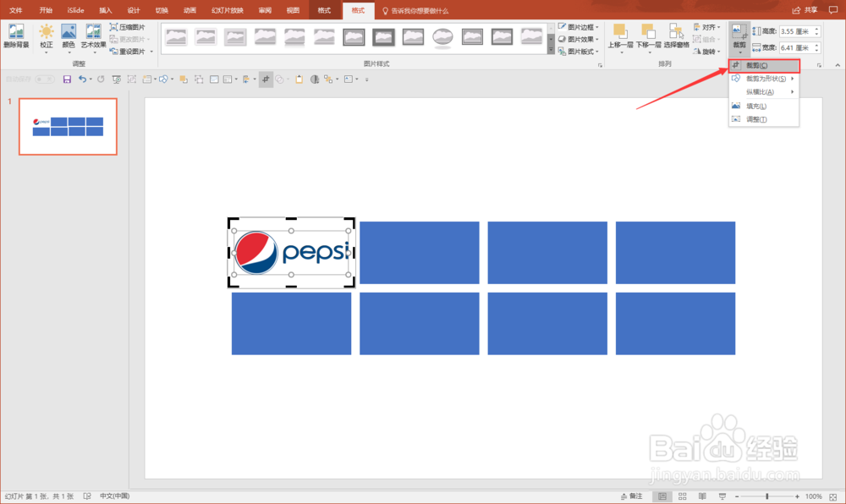Select the first picture style thumbnail
This screenshot has height=504, width=846.
176,37
